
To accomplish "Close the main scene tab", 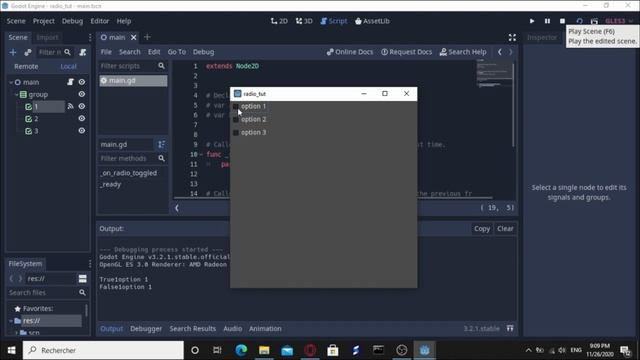I will 133,38.
